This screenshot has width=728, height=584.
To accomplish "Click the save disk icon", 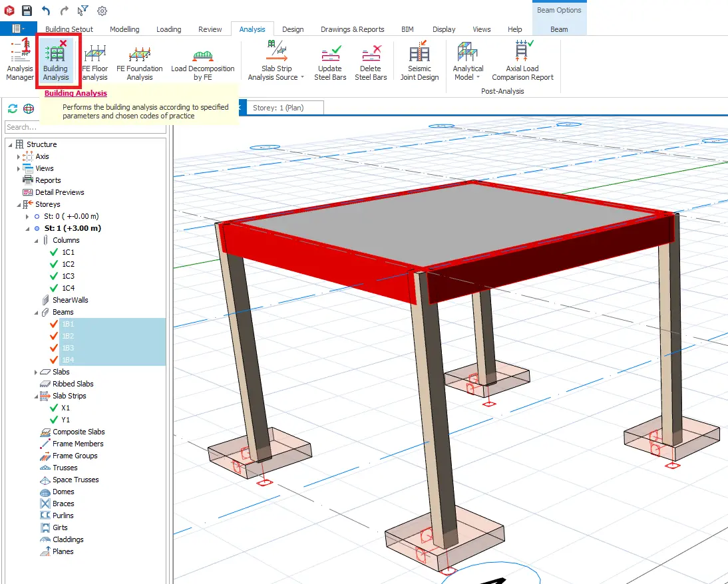I will tap(27, 10).
